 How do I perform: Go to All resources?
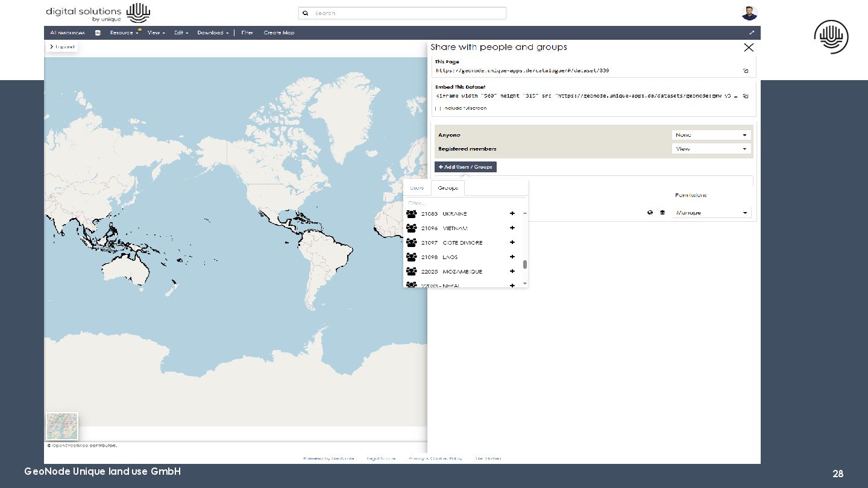[x=68, y=33]
